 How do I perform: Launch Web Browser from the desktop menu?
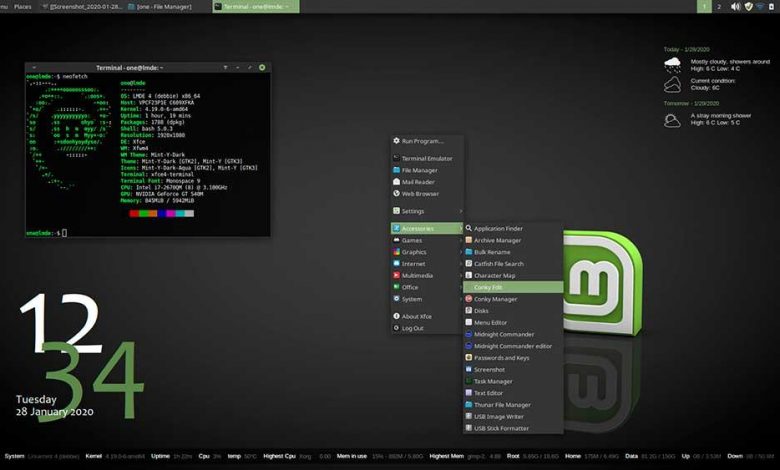(x=427, y=194)
